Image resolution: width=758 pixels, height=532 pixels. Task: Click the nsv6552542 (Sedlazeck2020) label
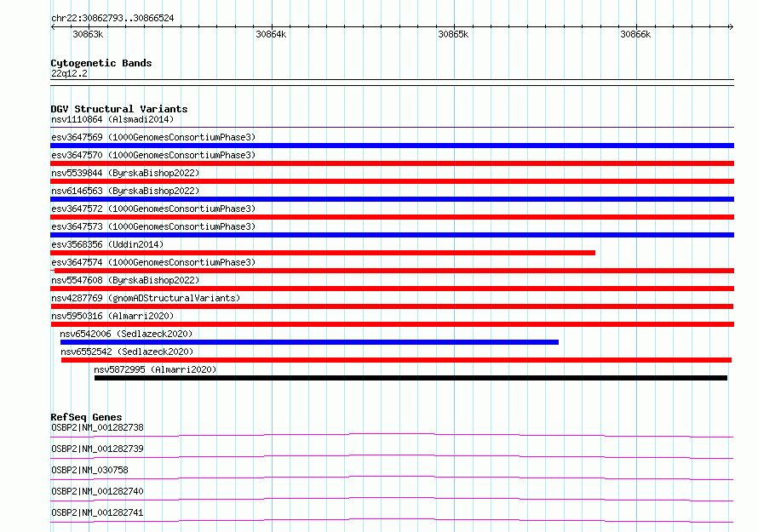pos(127,352)
